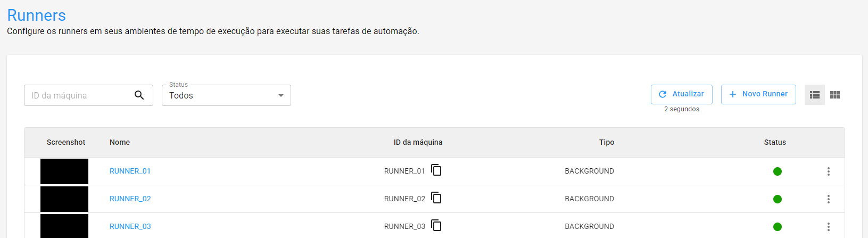The height and width of the screenshot is (238, 868).
Task: Copy the RUNNER_03 machine ID
Action: [x=436, y=226]
